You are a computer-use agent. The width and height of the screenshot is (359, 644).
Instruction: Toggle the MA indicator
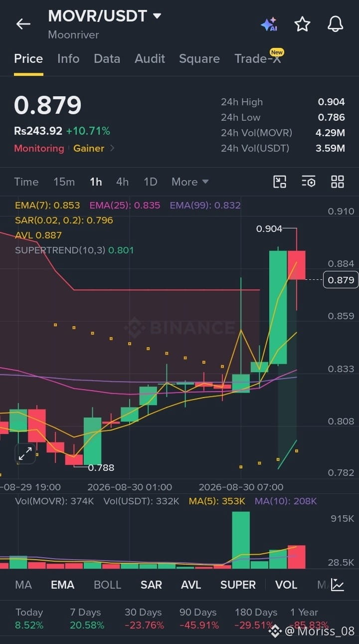(23, 585)
